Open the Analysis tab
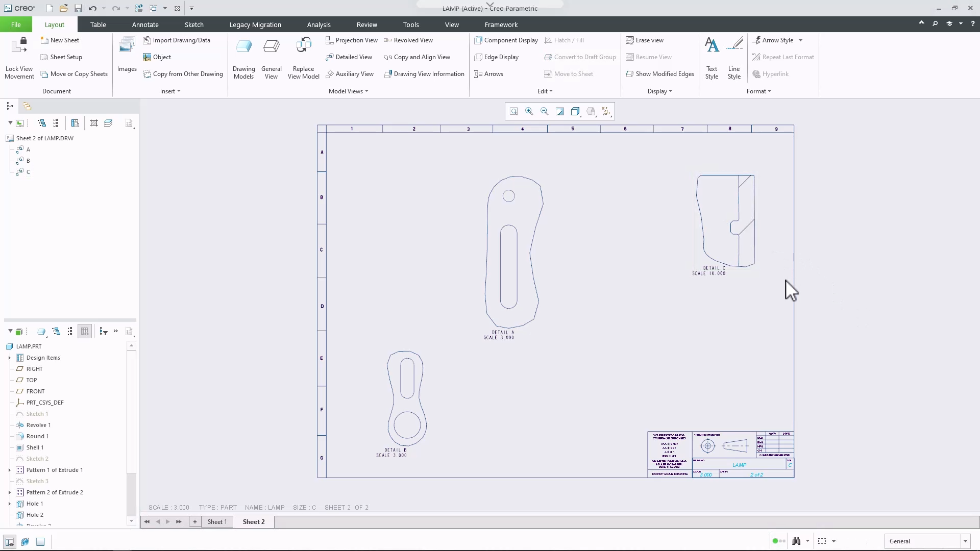Screen dimensions: 980x551 click(x=318, y=24)
